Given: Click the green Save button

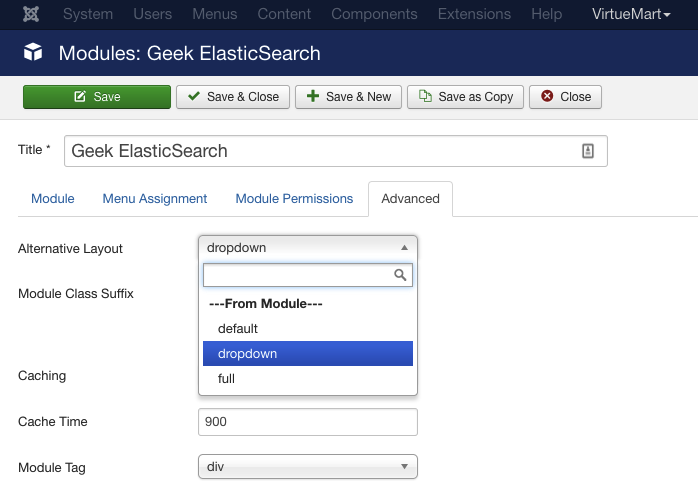Looking at the screenshot, I should tap(97, 97).
